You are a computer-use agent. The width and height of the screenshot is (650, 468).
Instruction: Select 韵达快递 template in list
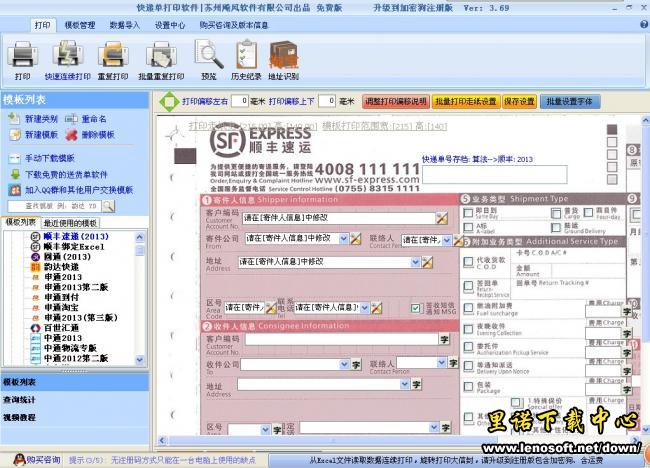[61, 267]
